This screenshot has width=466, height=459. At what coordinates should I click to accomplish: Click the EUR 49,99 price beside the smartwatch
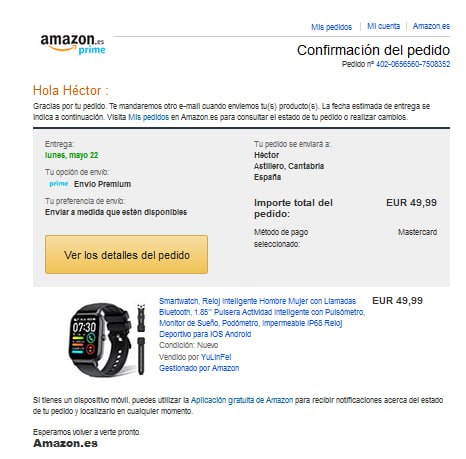[x=397, y=301]
